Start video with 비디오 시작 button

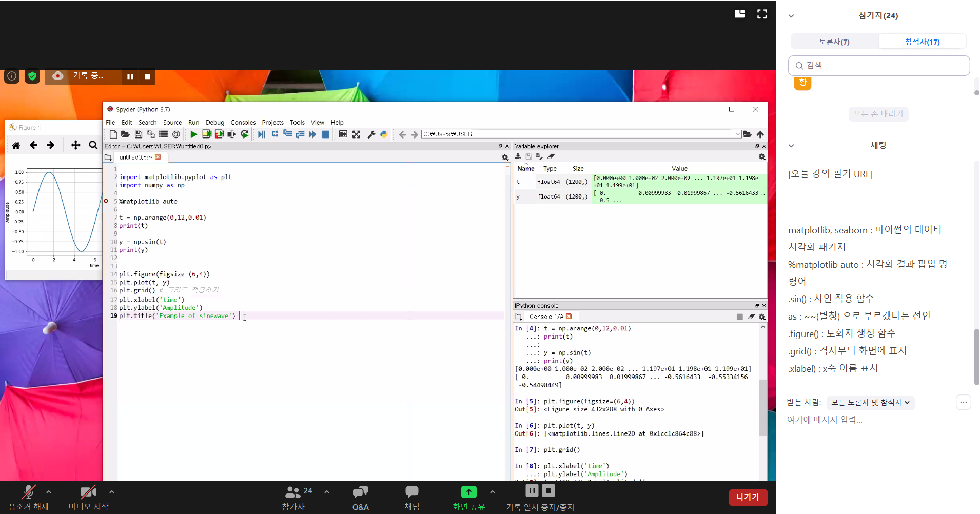(x=88, y=498)
